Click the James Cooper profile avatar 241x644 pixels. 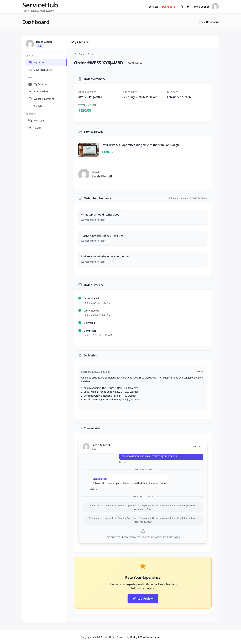[x=215, y=7]
